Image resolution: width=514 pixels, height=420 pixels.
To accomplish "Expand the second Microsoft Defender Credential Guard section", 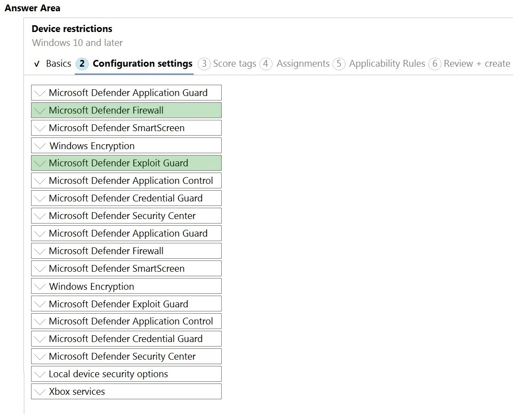I will pos(126,339).
